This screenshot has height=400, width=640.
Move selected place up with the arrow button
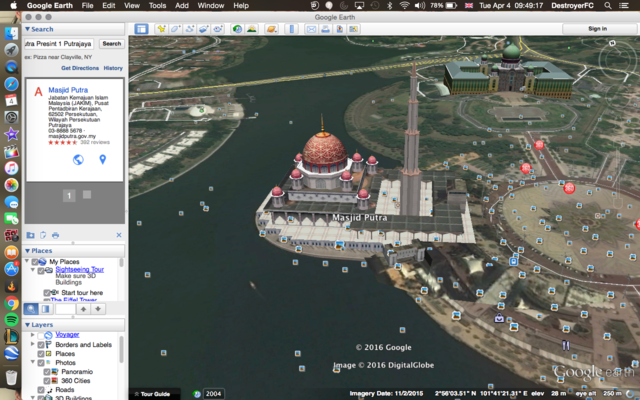(83, 309)
